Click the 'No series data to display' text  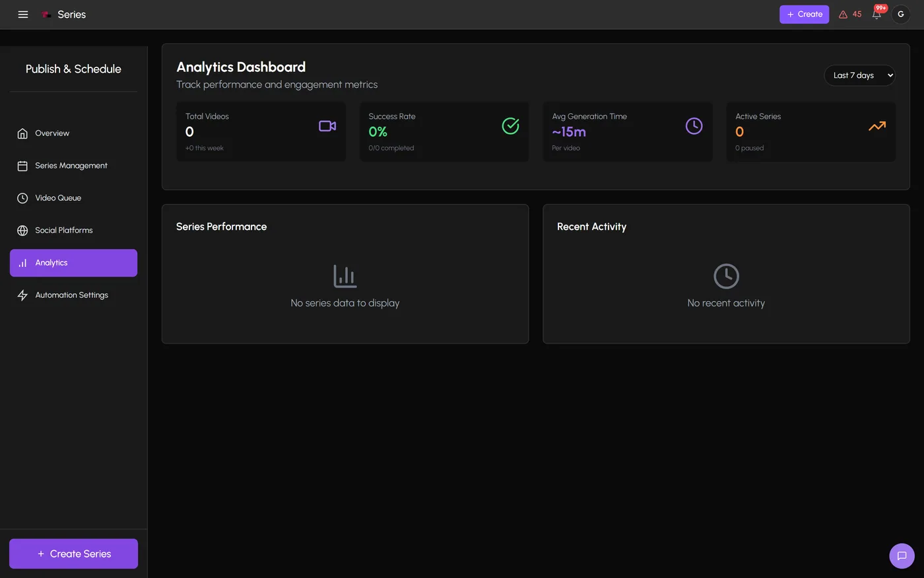(x=345, y=303)
